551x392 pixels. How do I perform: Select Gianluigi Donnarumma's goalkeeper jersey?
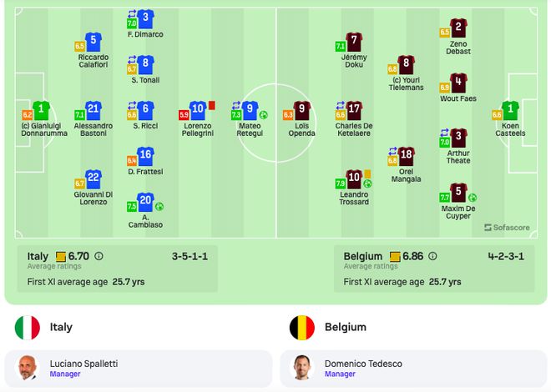point(41,110)
